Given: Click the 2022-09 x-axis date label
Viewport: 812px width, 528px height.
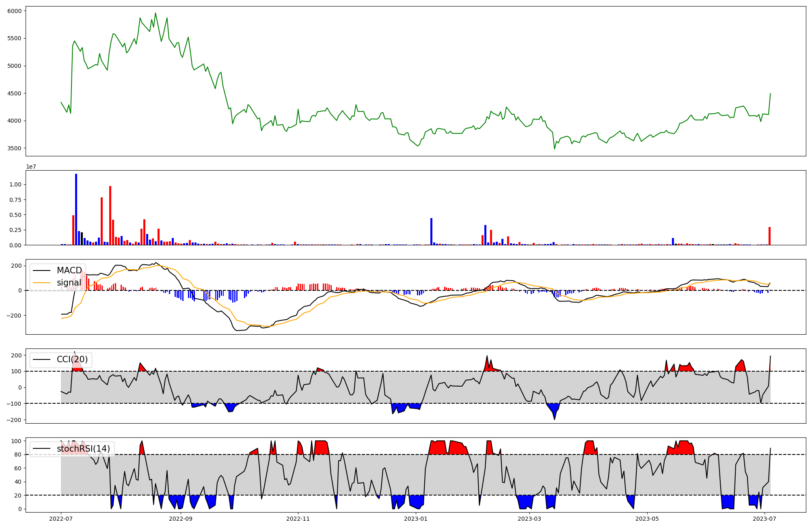Looking at the screenshot, I should [180, 519].
